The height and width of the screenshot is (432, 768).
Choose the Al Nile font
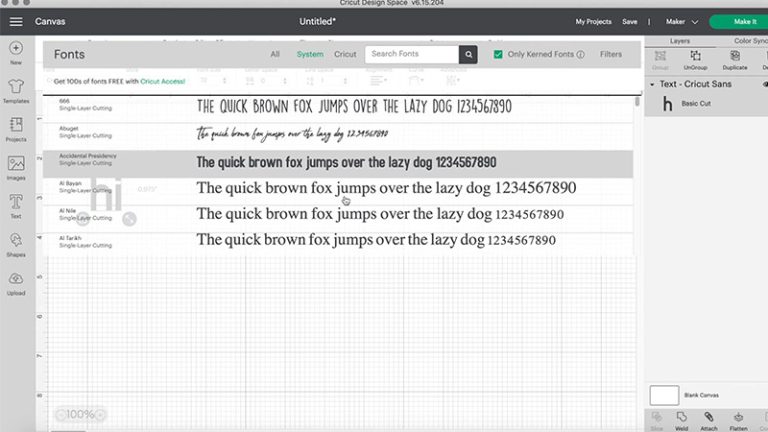pos(338,218)
